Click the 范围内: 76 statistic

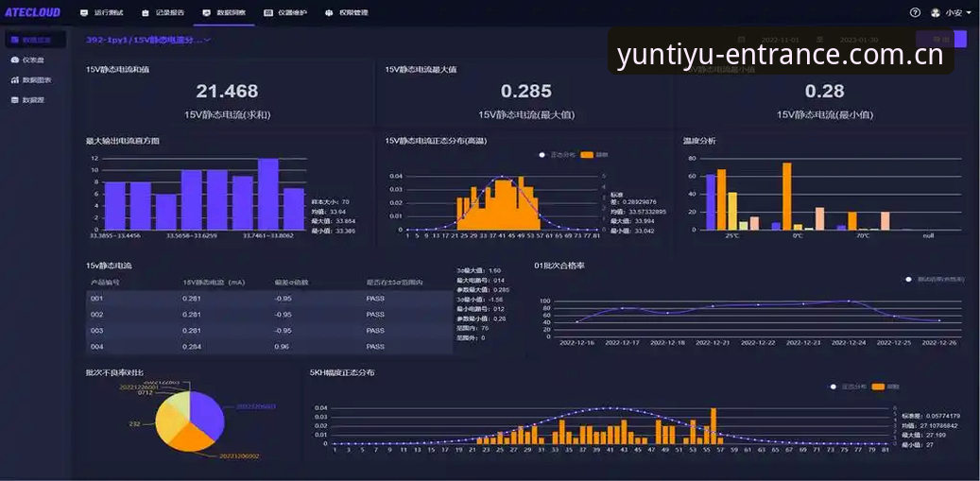(473, 328)
